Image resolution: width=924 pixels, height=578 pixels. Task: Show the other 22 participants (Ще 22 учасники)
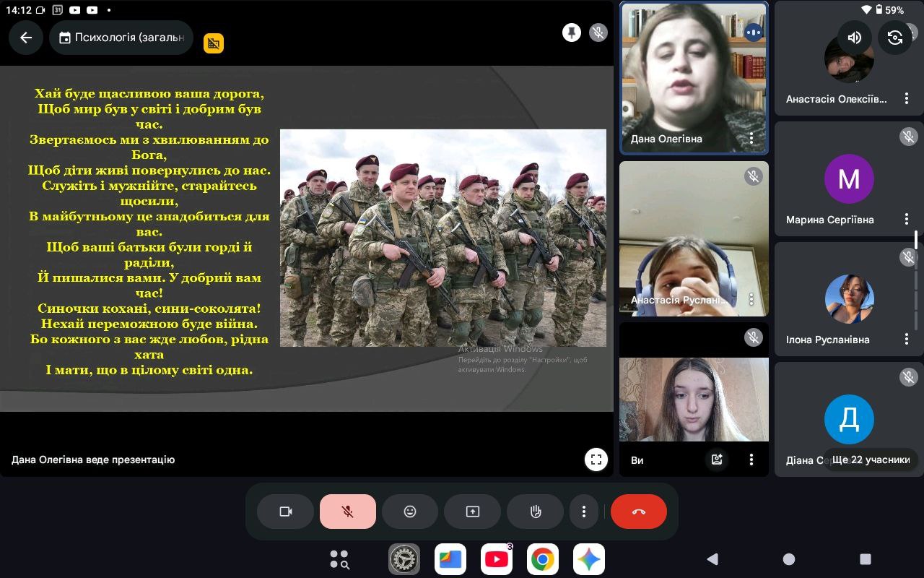(x=871, y=460)
